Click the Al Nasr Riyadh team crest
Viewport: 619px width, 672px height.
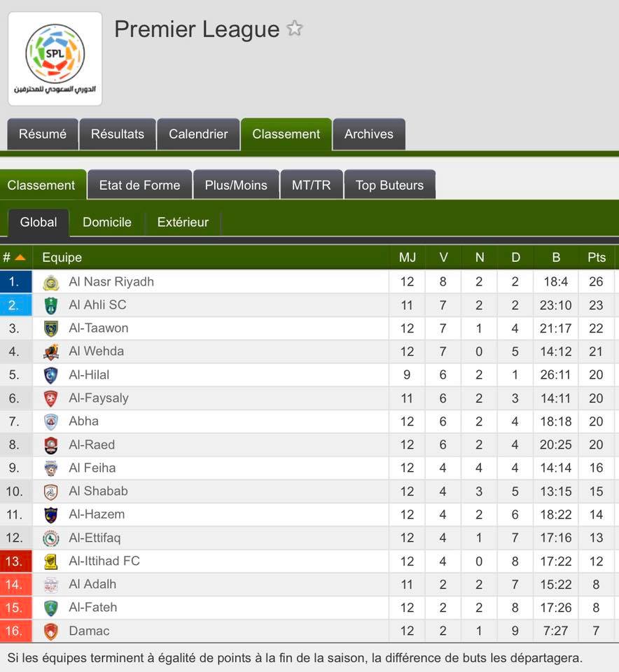[51, 282]
